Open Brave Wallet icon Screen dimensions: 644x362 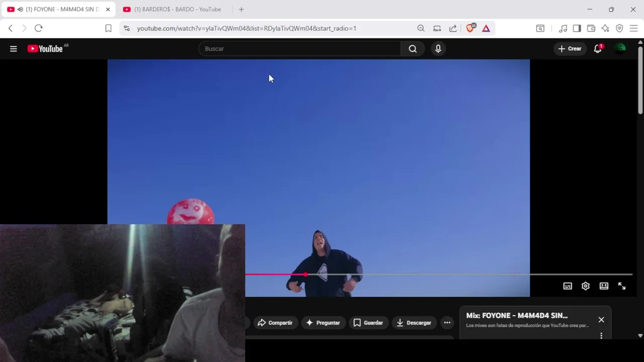(591, 29)
